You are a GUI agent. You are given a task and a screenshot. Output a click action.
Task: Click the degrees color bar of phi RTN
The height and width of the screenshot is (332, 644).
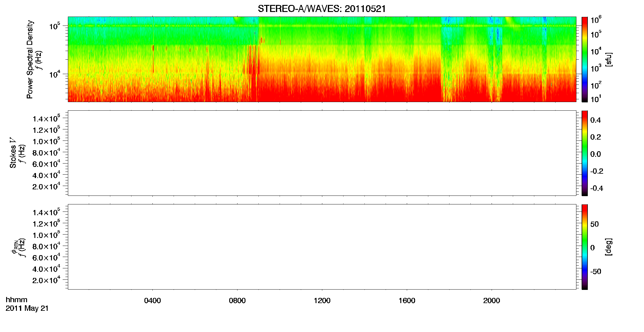click(x=585, y=247)
